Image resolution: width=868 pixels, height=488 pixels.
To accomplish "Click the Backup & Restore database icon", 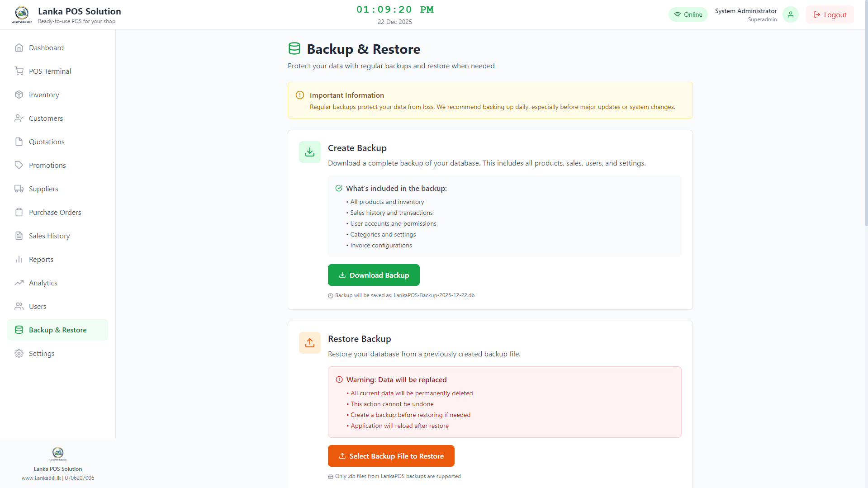I will coord(19,330).
